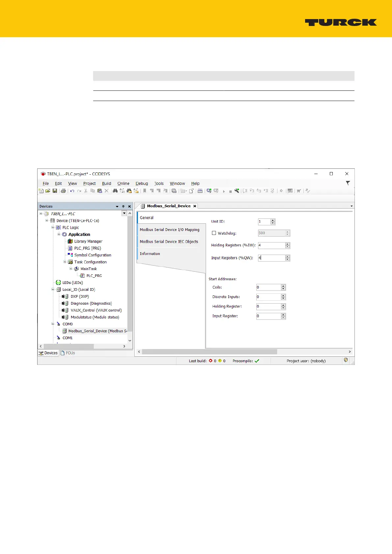Open the Online menu
392x554 pixels.
[123, 184]
